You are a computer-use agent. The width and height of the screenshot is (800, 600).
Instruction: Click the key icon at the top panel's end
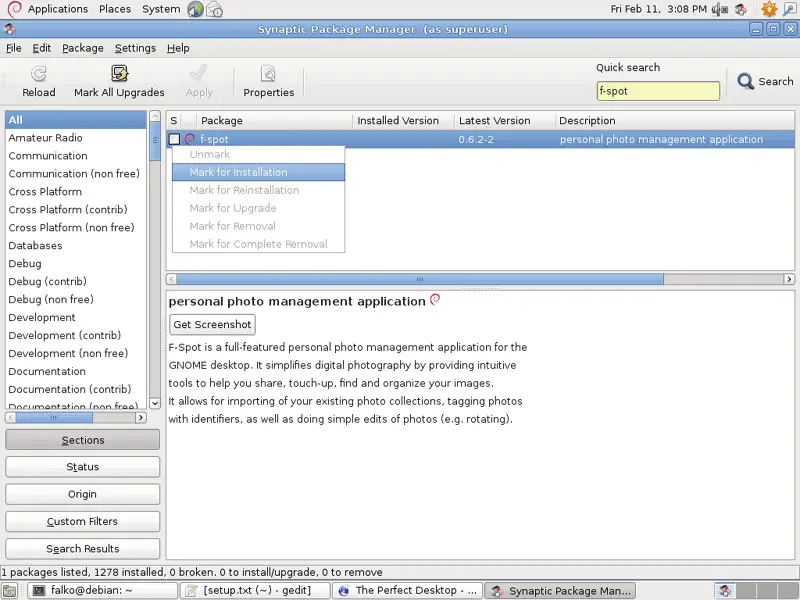[789, 9]
